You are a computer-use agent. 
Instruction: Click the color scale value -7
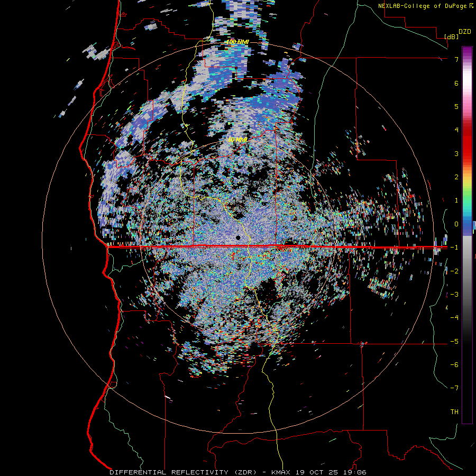[454, 388]
